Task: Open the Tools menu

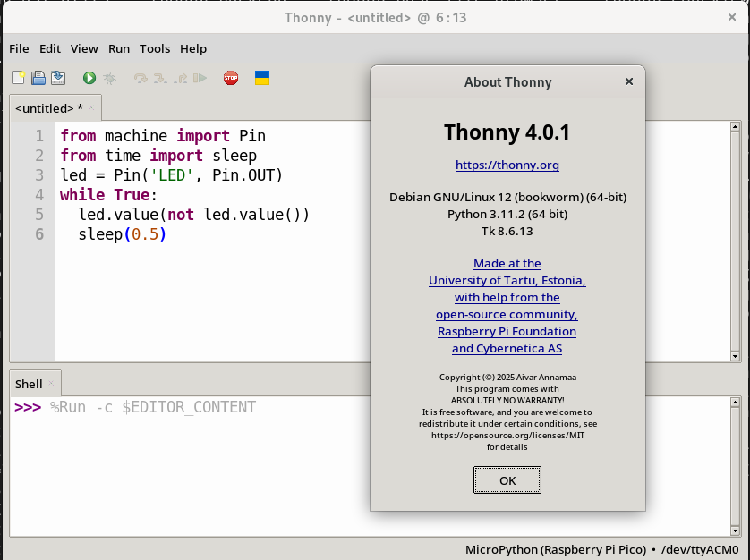Action: click(x=155, y=48)
